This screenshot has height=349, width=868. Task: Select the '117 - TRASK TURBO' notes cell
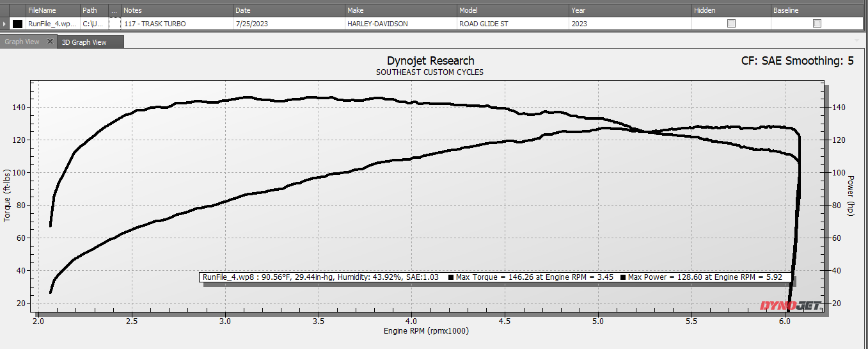pos(177,24)
